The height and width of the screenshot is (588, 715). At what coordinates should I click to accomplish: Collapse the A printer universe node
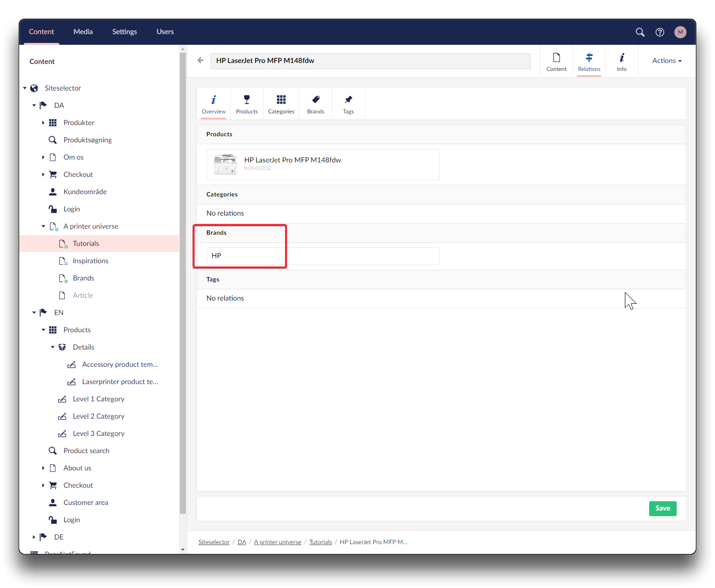(43, 226)
